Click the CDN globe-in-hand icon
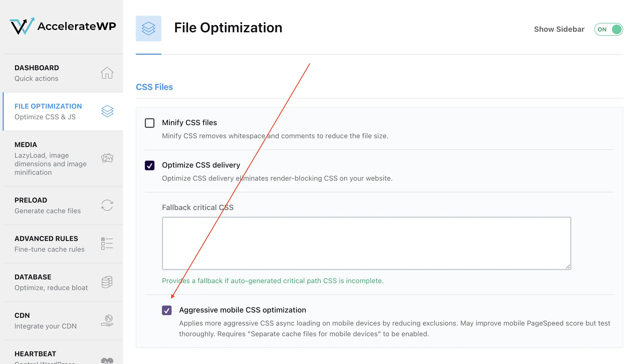Viewport: 636px width, 364px height. pyautogui.click(x=107, y=320)
